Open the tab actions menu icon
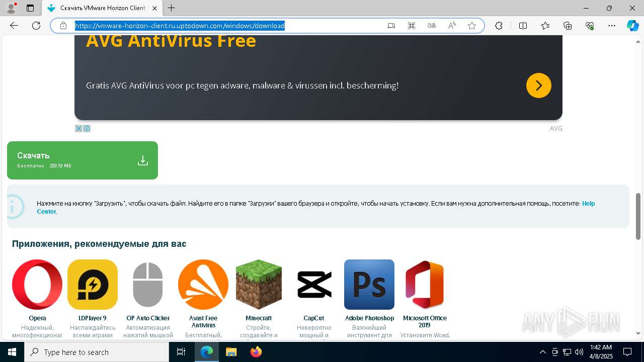The height and width of the screenshot is (362, 644). point(30,8)
